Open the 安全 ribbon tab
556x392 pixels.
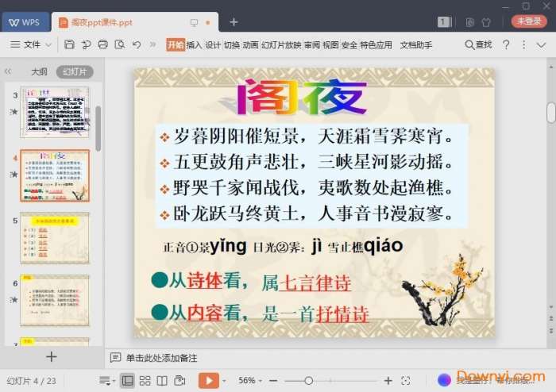point(349,45)
